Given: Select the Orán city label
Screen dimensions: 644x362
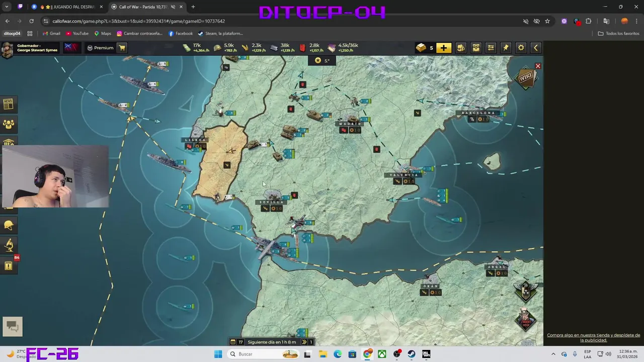Looking at the screenshot, I should click(431, 286).
